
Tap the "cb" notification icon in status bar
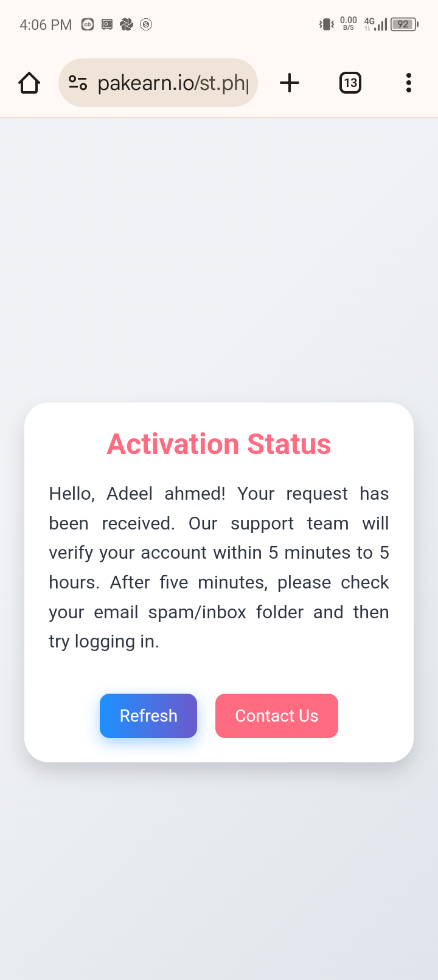(x=88, y=24)
